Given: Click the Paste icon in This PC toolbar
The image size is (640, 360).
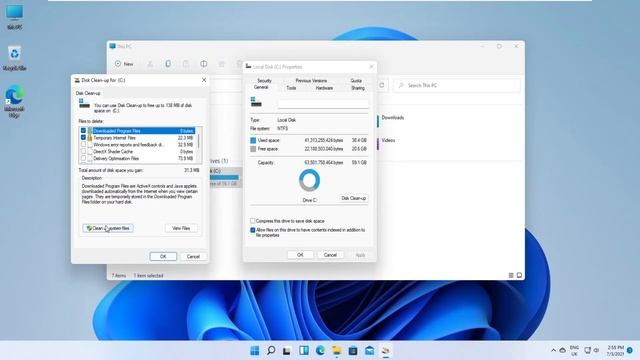Looking at the screenshot, I should [186, 64].
